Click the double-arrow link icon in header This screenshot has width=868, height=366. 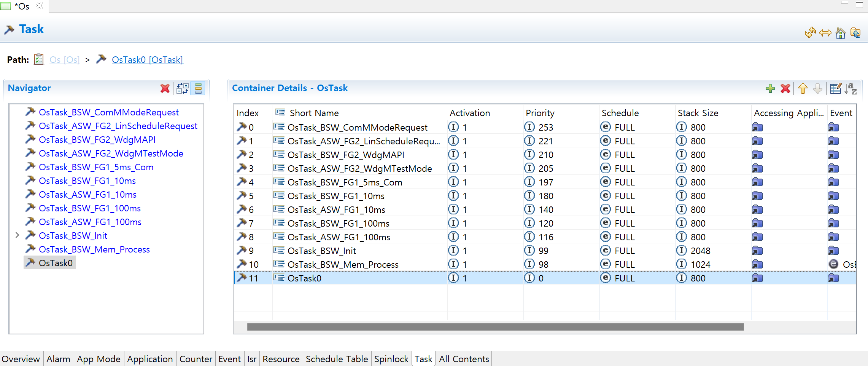click(x=825, y=33)
